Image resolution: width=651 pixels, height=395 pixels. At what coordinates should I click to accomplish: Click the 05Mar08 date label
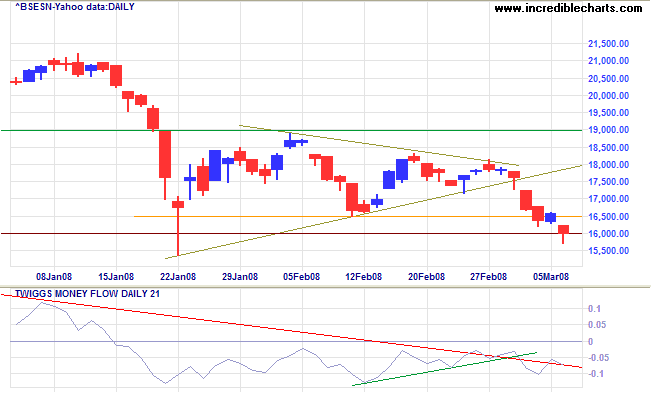coord(551,277)
